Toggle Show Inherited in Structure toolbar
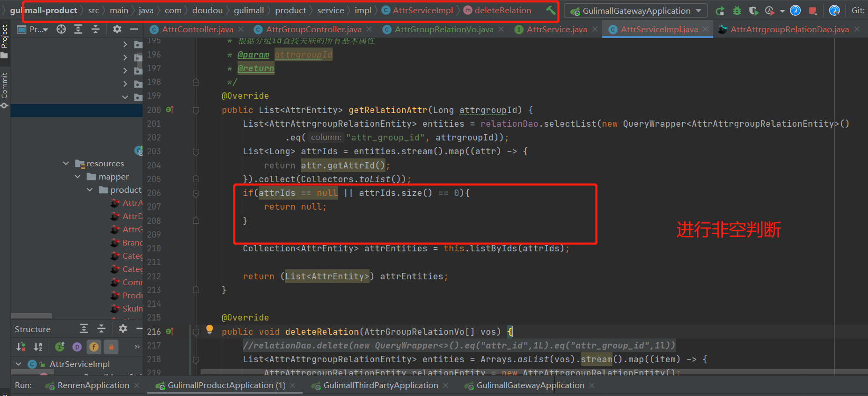868x396 pixels. pos(60,347)
